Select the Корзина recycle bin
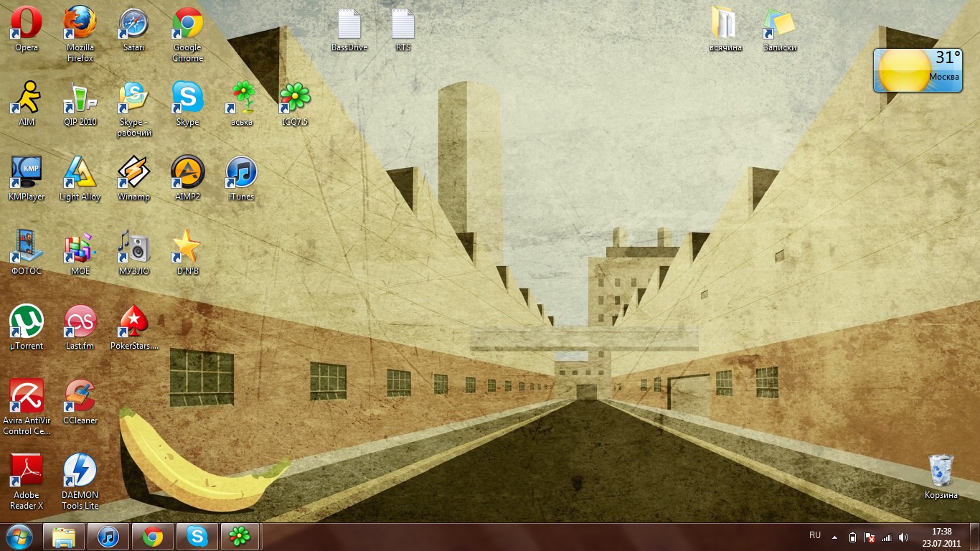 [x=941, y=476]
